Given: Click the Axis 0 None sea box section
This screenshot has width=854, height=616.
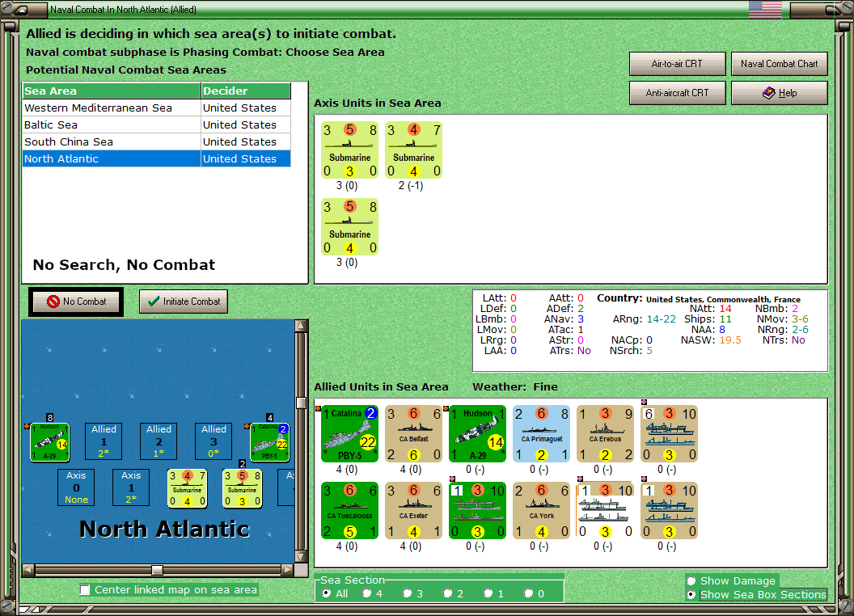Looking at the screenshot, I should (76, 487).
